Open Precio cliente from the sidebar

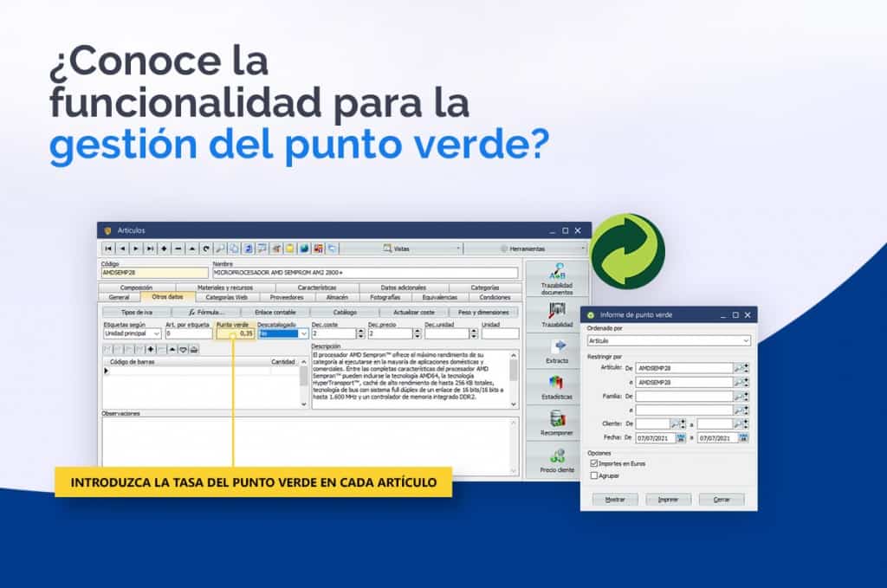tap(557, 459)
